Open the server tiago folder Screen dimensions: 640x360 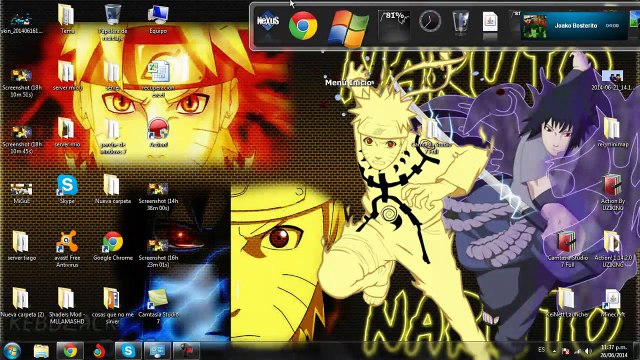pyautogui.click(x=21, y=246)
